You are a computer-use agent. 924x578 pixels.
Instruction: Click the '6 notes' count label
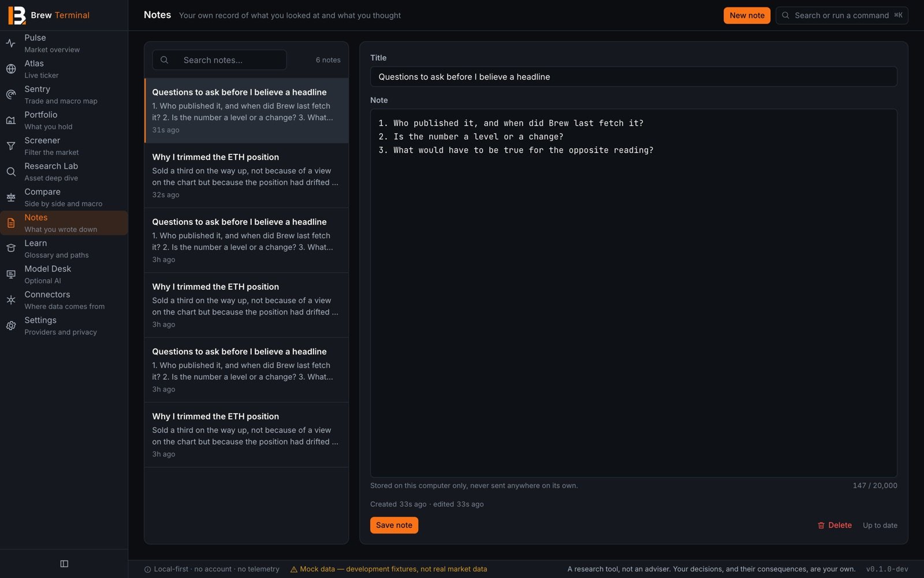point(328,60)
